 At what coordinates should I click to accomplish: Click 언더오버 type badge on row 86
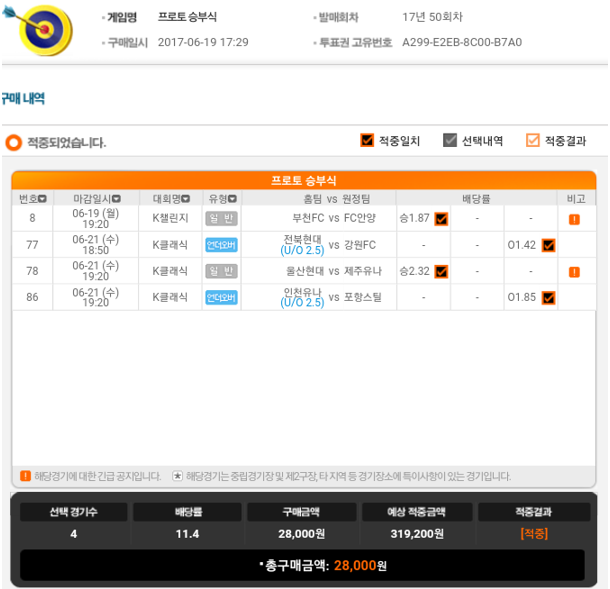[221, 298]
